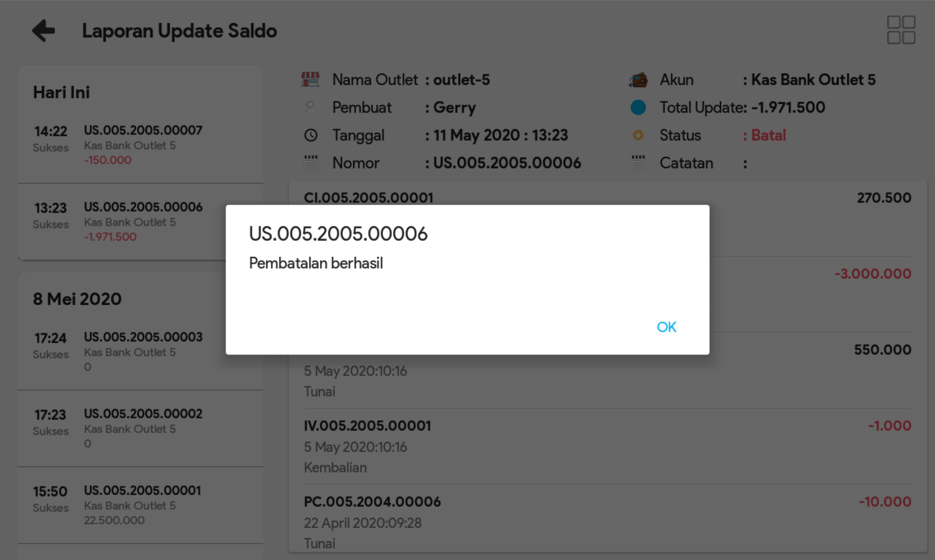The width and height of the screenshot is (935, 560).
Task: Click the notepad icon beside Catatan
Action: (x=638, y=163)
